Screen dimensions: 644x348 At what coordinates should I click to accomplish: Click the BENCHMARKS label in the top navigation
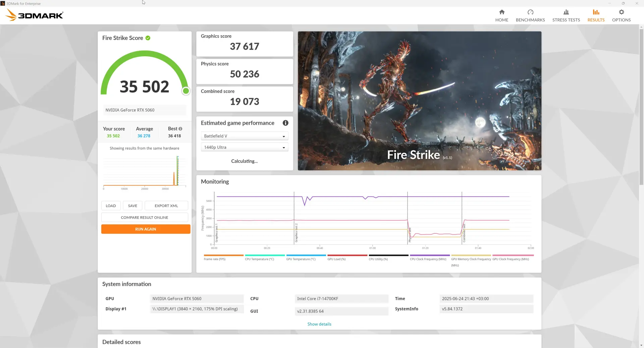tap(530, 20)
